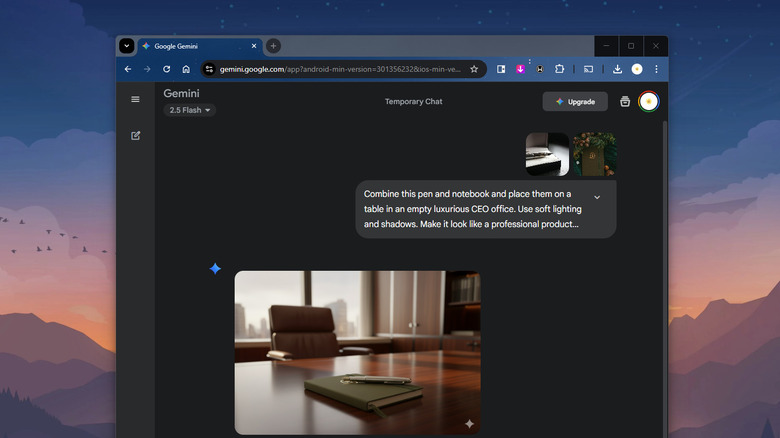This screenshot has height=438, width=780.
Task: Open the browser Extensions puzzle icon
Action: pyautogui.click(x=560, y=69)
